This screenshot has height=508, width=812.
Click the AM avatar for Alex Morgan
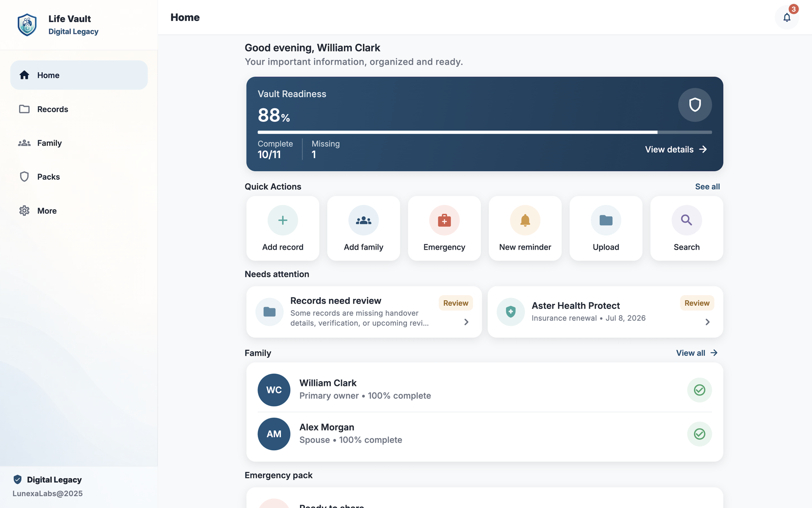click(274, 434)
